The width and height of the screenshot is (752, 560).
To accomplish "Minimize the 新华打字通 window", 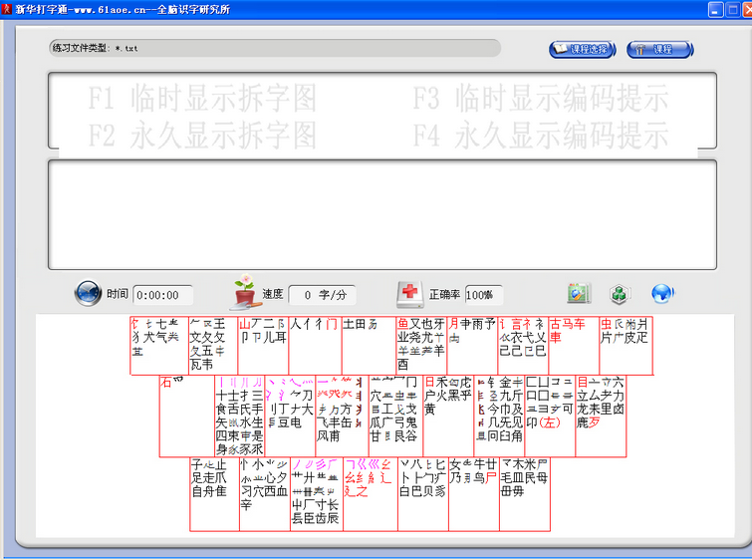I will point(715,9).
